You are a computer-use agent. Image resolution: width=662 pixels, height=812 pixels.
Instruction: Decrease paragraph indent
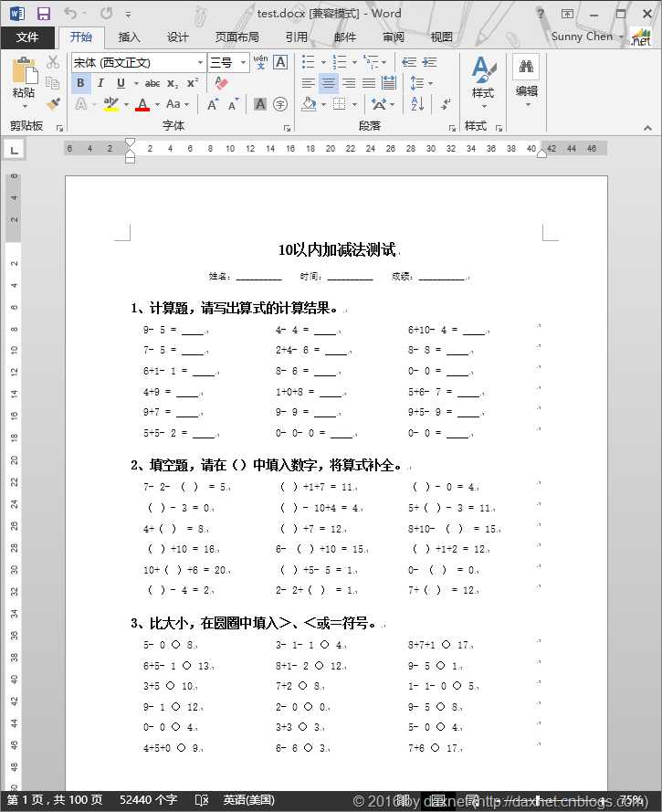(409, 62)
